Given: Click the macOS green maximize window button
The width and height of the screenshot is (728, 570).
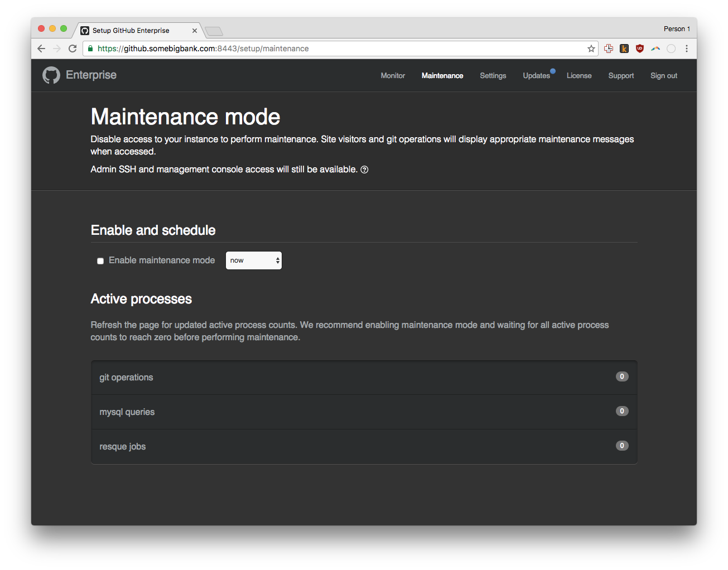Looking at the screenshot, I should coord(64,28).
